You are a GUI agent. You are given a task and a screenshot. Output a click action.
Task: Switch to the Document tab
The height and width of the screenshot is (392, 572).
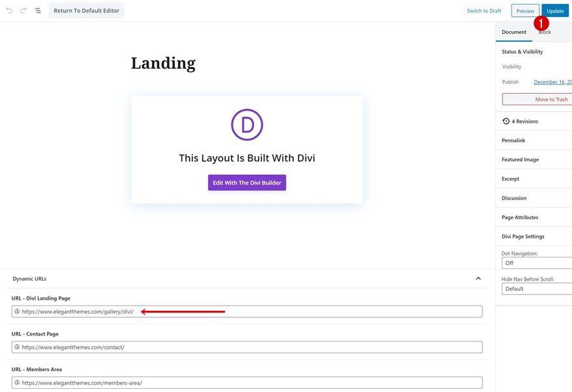point(514,32)
